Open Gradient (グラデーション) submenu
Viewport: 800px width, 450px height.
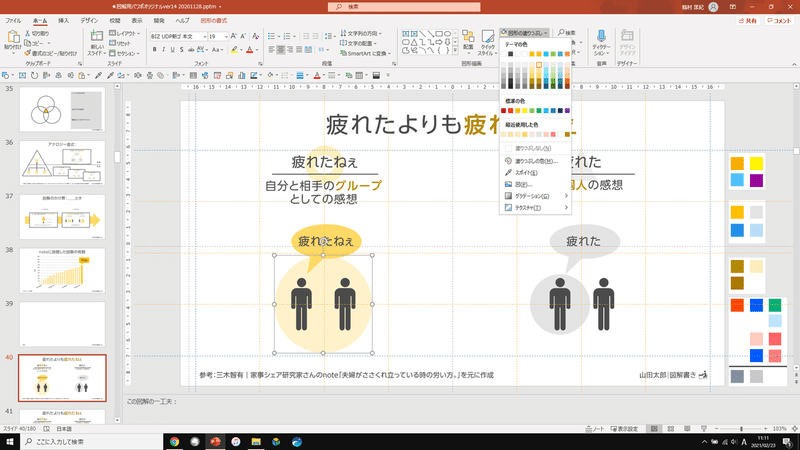[535, 196]
